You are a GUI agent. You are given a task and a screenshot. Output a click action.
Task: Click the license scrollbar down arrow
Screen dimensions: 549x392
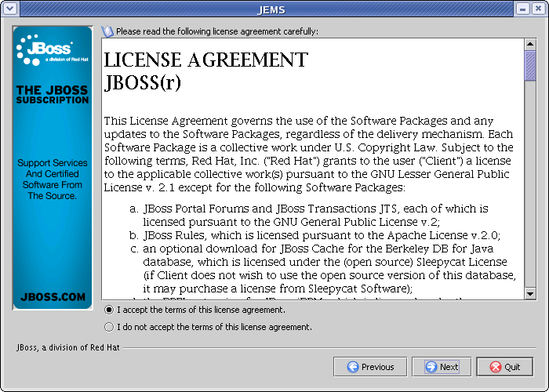point(530,294)
